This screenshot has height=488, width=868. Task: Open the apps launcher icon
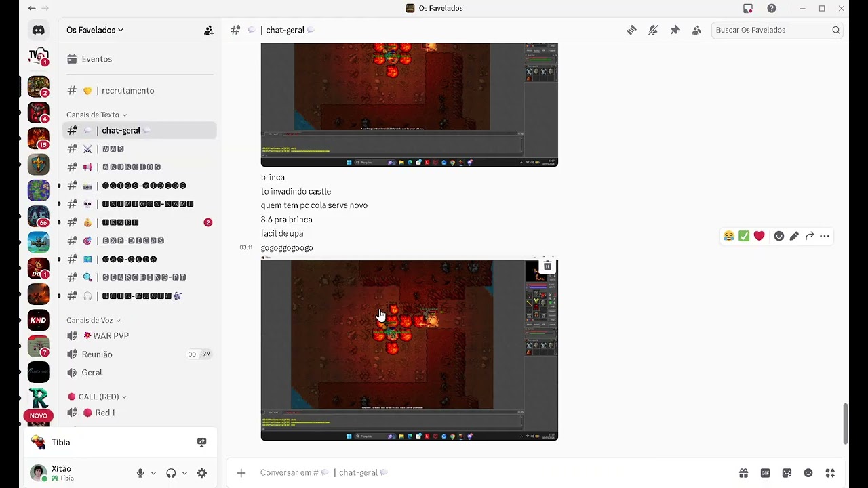click(830, 473)
